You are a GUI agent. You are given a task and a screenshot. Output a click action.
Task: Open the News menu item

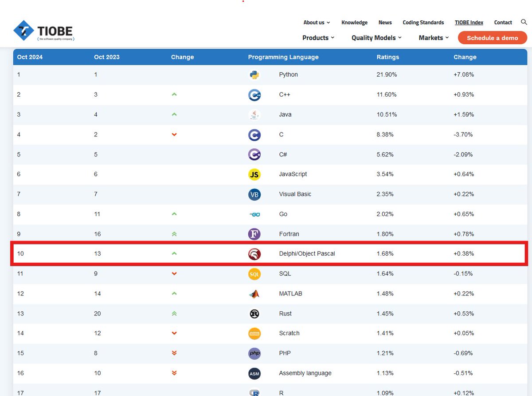click(x=385, y=22)
